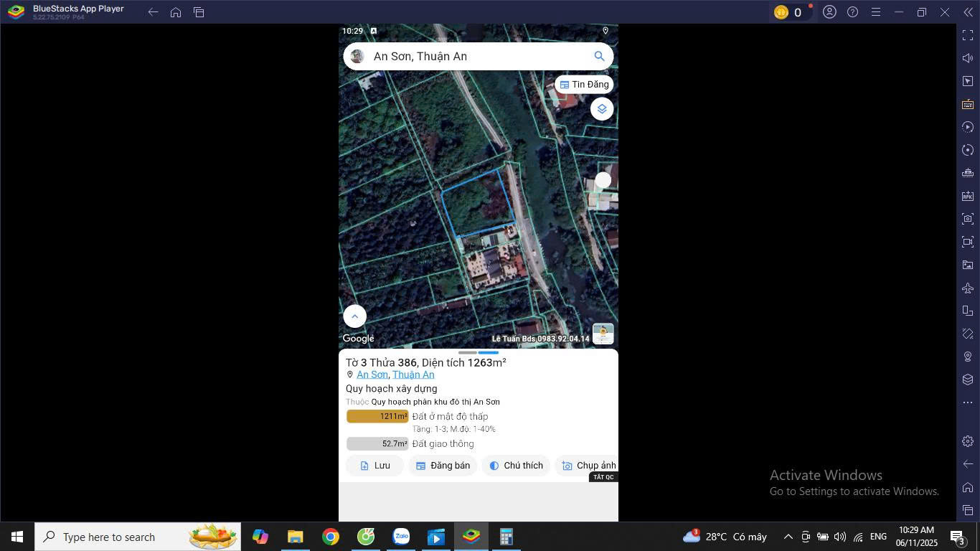980x551 pixels.
Task: Select the Đăng bán option
Action: [x=443, y=466]
